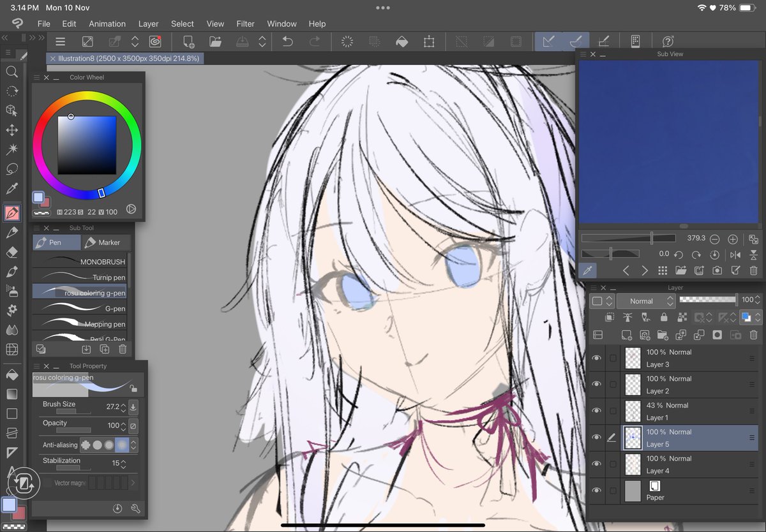Toggle Lock layer padlock icon
Viewport: 766px width, 532px height.
[x=664, y=317]
